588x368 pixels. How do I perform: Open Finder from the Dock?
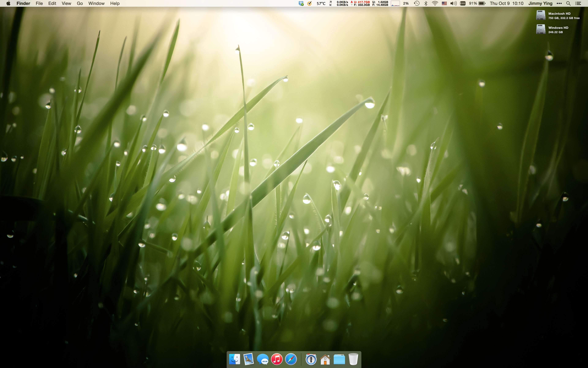(x=234, y=359)
